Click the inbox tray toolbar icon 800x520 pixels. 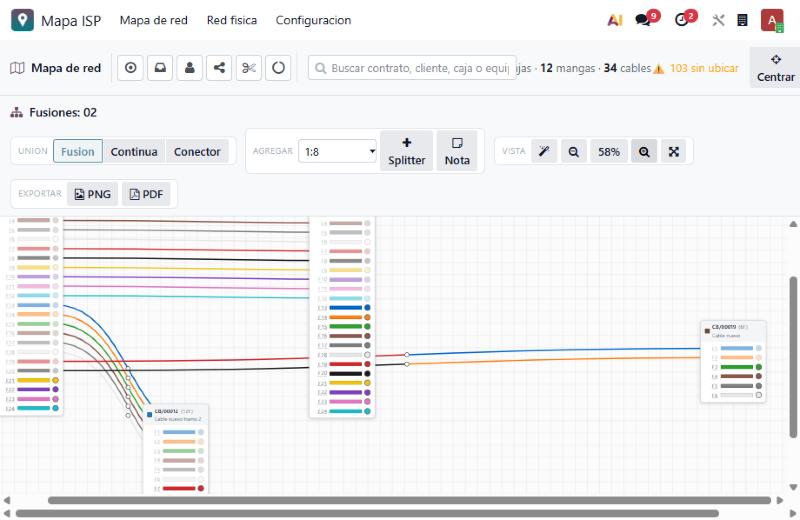point(160,68)
